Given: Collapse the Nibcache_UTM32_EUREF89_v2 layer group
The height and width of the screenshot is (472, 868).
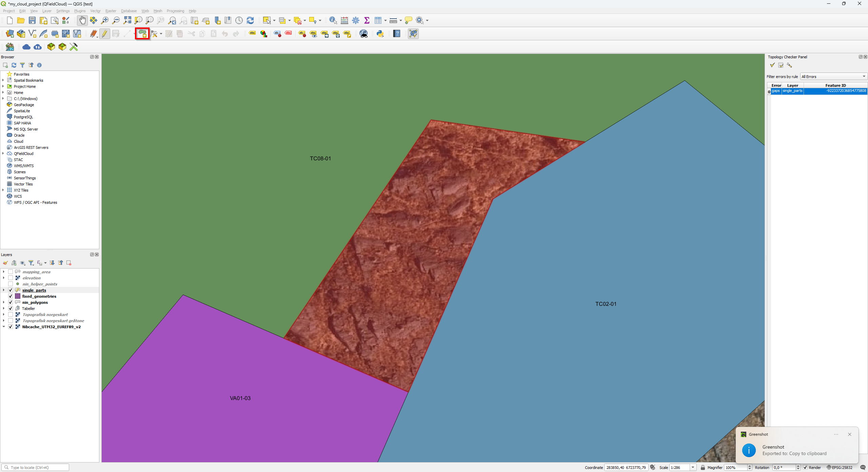Looking at the screenshot, I should click(x=3, y=327).
